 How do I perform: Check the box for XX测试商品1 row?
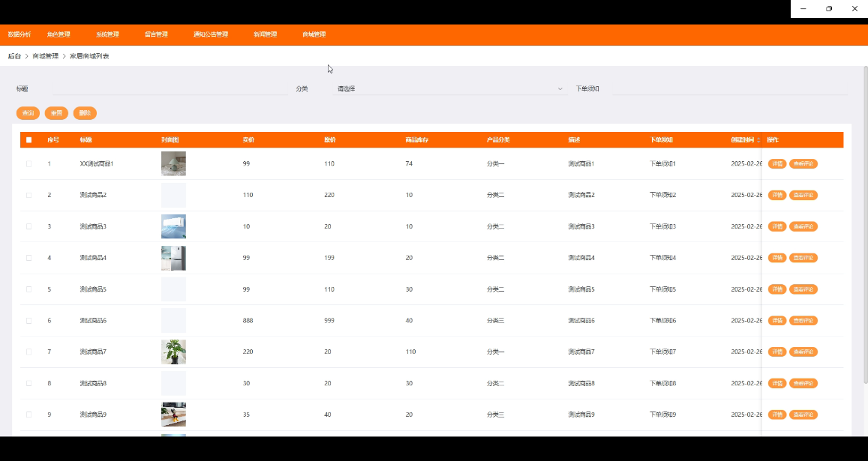[x=29, y=164]
